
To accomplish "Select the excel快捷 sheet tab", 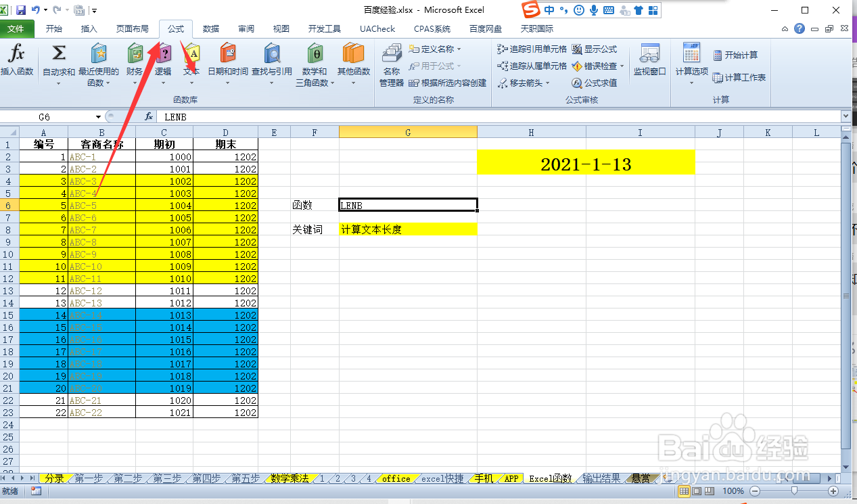I will coord(442,478).
